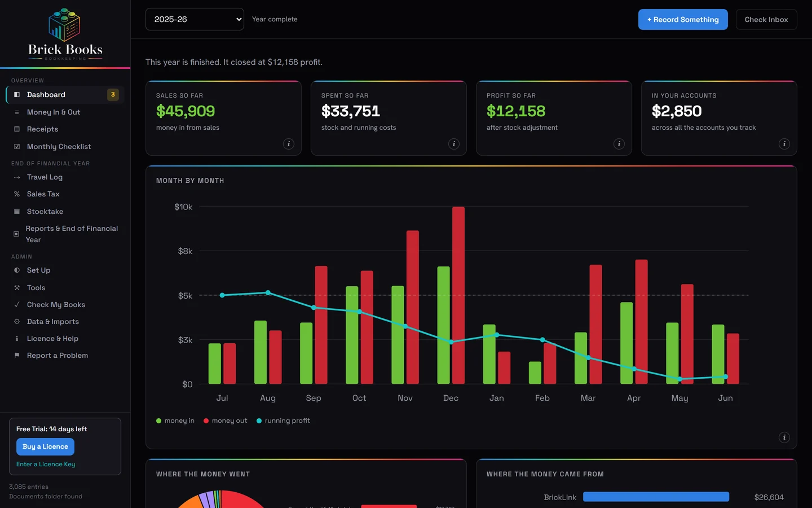Click the Brick Books logo
Viewport: 812px width, 508px height.
point(65,34)
